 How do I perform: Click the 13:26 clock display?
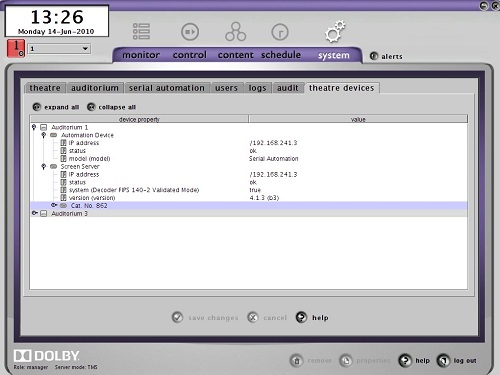click(x=57, y=17)
